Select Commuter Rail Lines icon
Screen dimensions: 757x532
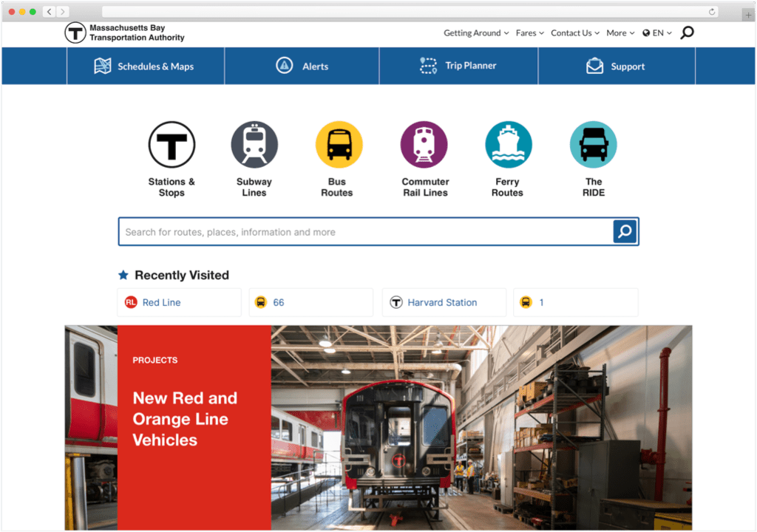(424, 144)
